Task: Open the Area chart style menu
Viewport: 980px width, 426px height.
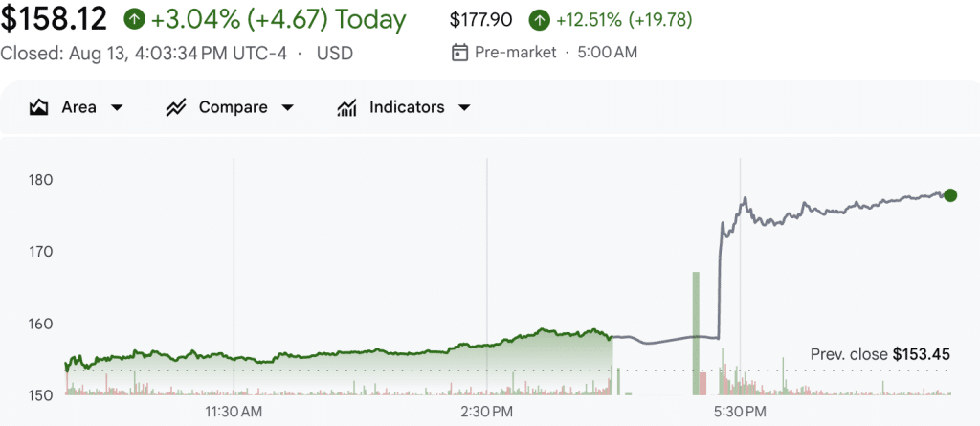Action: coord(77,107)
